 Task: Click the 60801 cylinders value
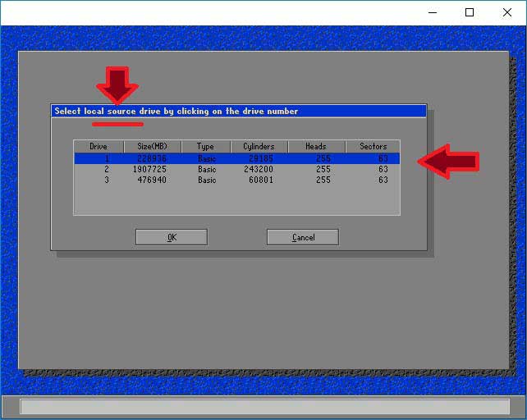(259, 180)
